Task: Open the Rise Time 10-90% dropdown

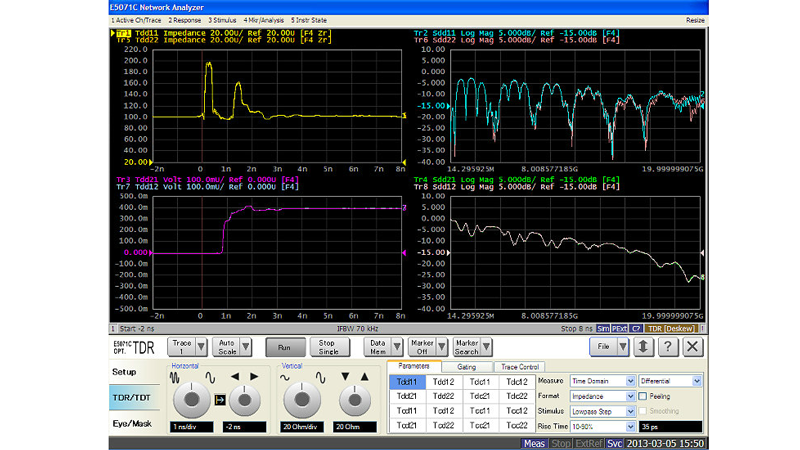Action: 630,426
